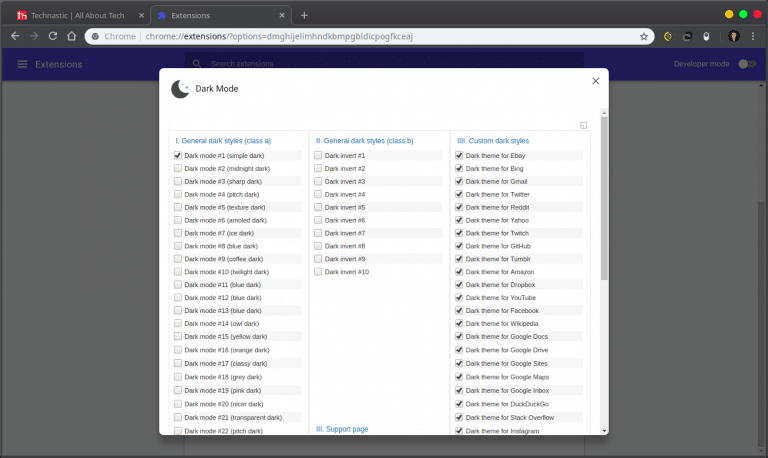Open the user profile avatar
768x458 pixels.
(x=734, y=36)
